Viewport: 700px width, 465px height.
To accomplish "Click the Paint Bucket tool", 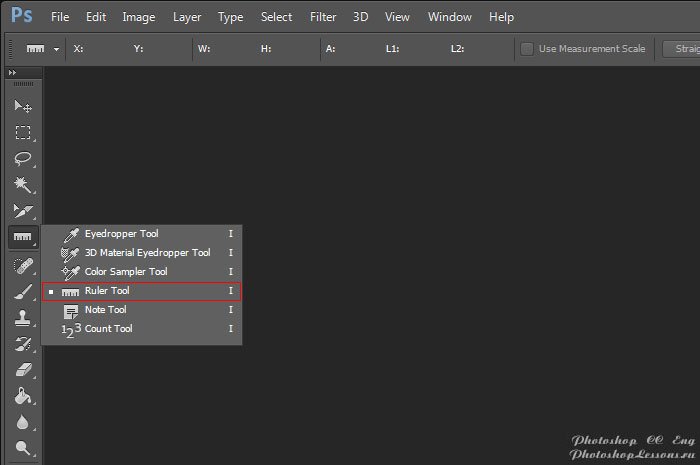I will click(22, 397).
